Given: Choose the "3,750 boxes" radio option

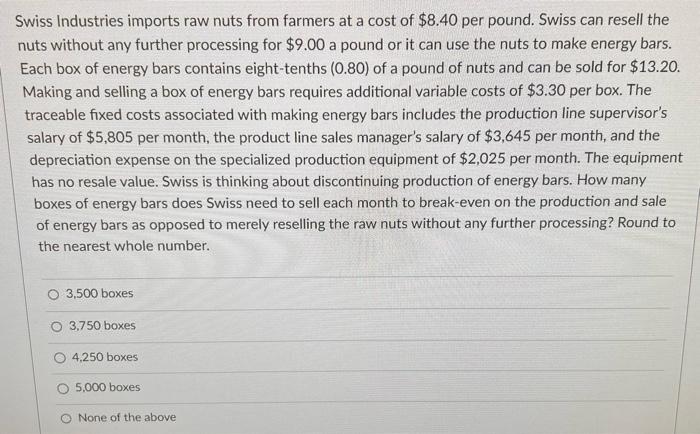Looking at the screenshot, I should [57, 326].
